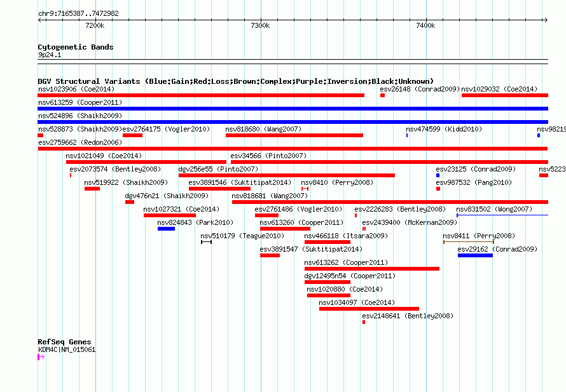Viewport: 566px width, 392px height.
Task: Click the esv2759662 (Redon2006) variant bar
Action: (x=293, y=149)
